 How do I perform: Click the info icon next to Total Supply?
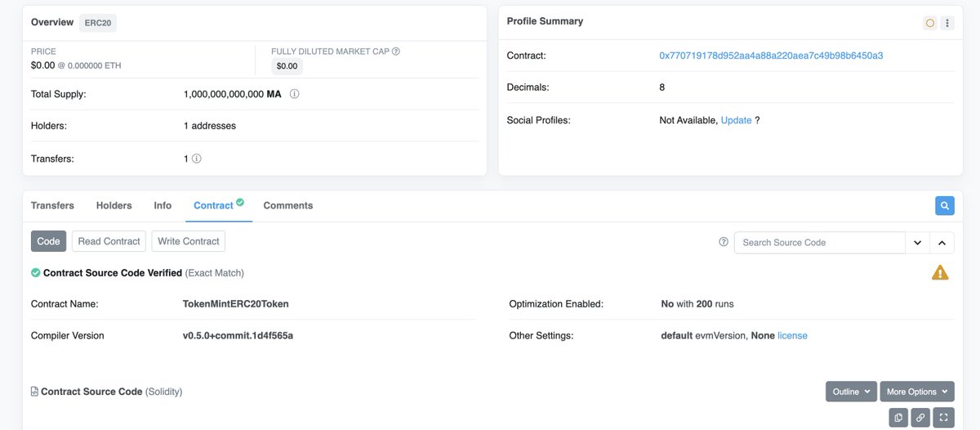click(294, 94)
